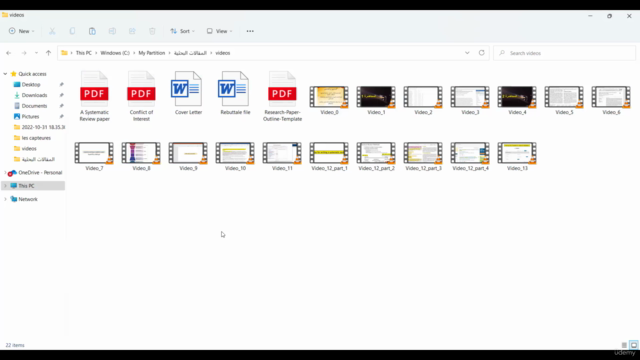Open the Sort dropdown menu
Screen dimensions: 640x360
(182, 31)
